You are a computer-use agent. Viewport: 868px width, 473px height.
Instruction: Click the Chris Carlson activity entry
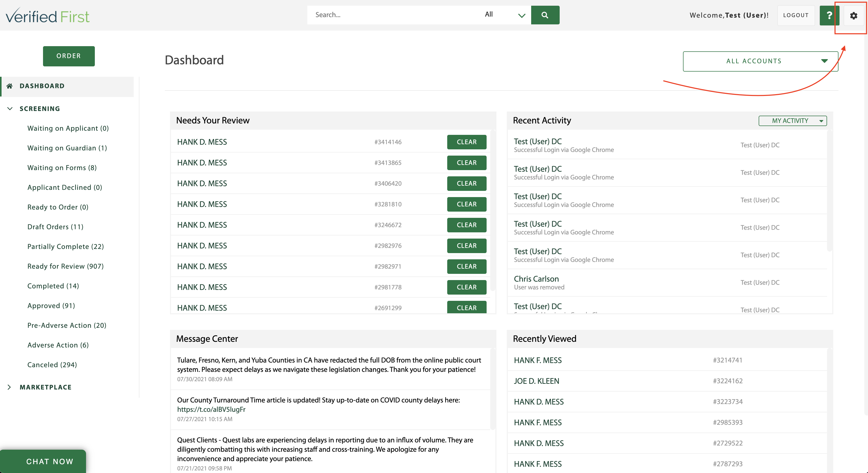667,282
